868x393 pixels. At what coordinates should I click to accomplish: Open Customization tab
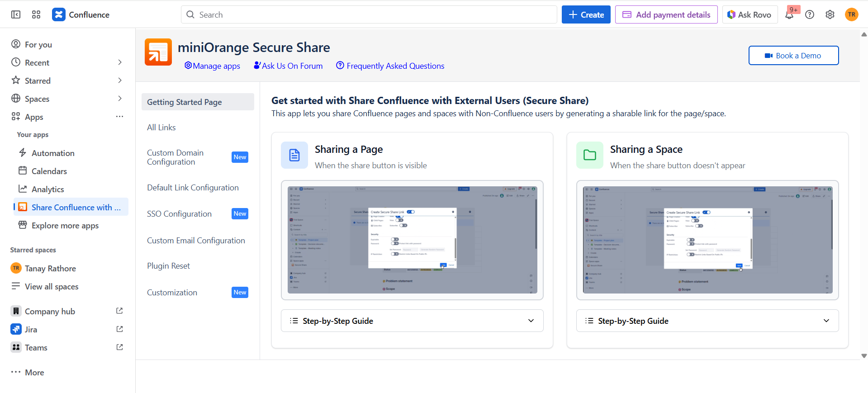coord(198,293)
